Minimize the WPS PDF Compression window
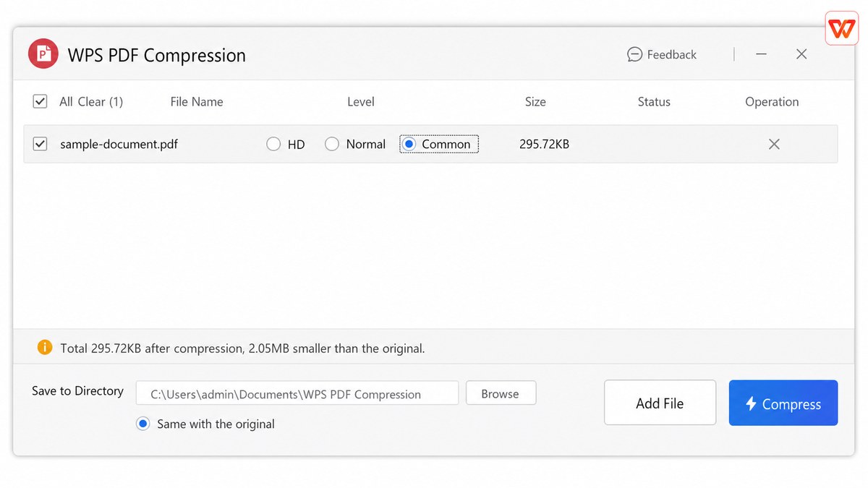Screen dimensions: 868x488 [x=762, y=54]
